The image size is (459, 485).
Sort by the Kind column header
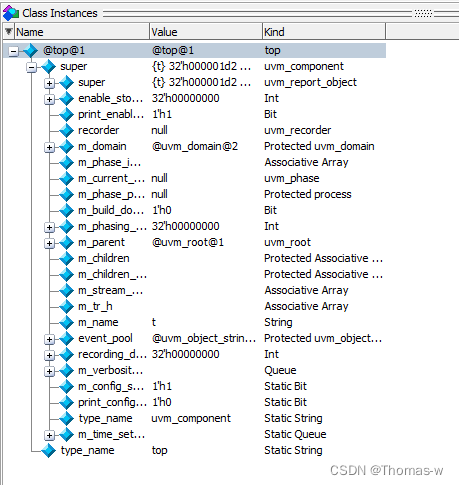coord(324,32)
